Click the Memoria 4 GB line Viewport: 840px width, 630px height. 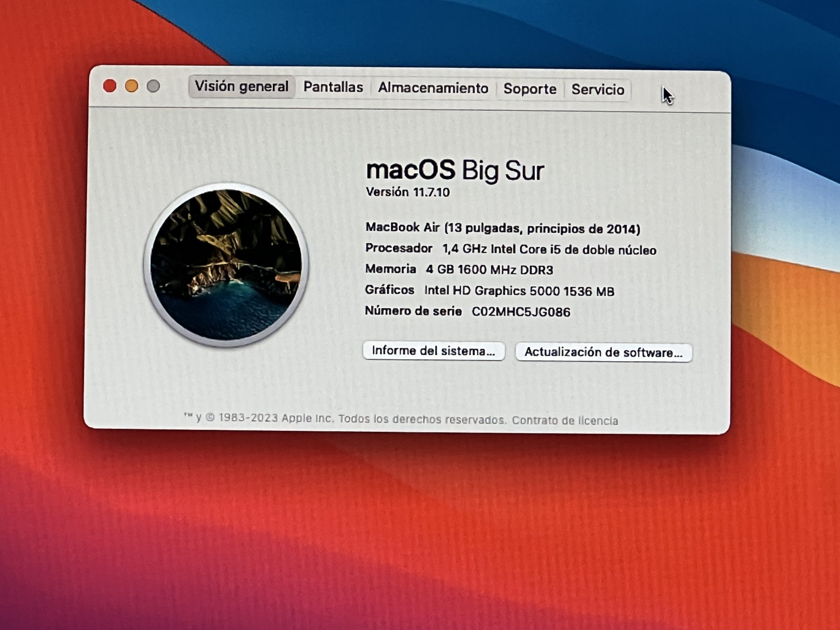[x=459, y=270]
